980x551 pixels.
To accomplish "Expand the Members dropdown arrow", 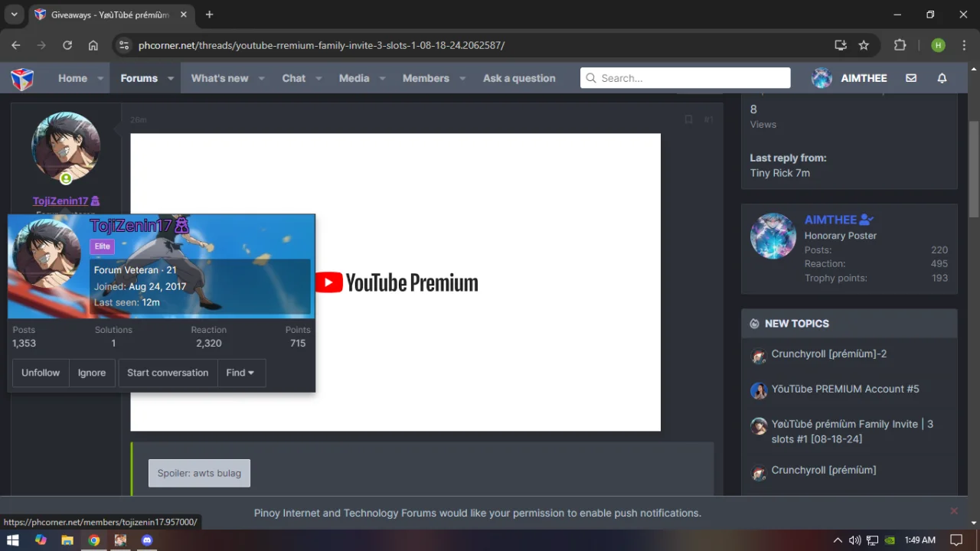I will pyautogui.click(x=462, y=78).
